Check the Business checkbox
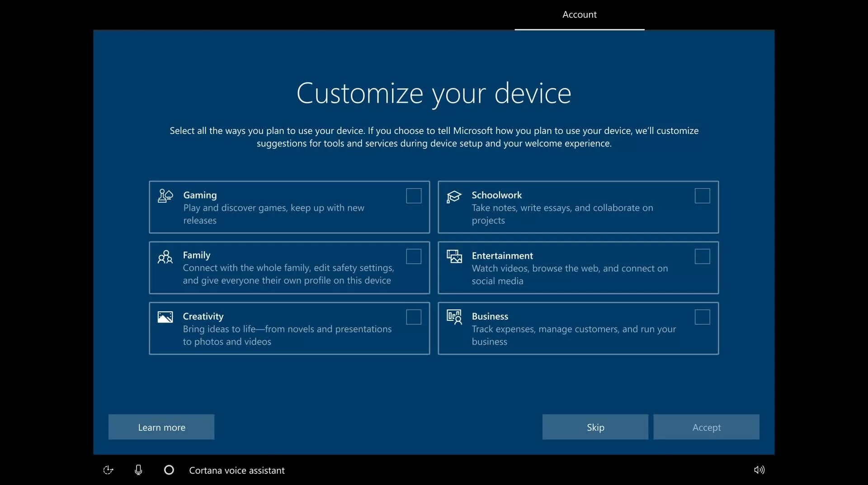The height and width of the screenshot is (485, 868). click(x=702, y=317)
